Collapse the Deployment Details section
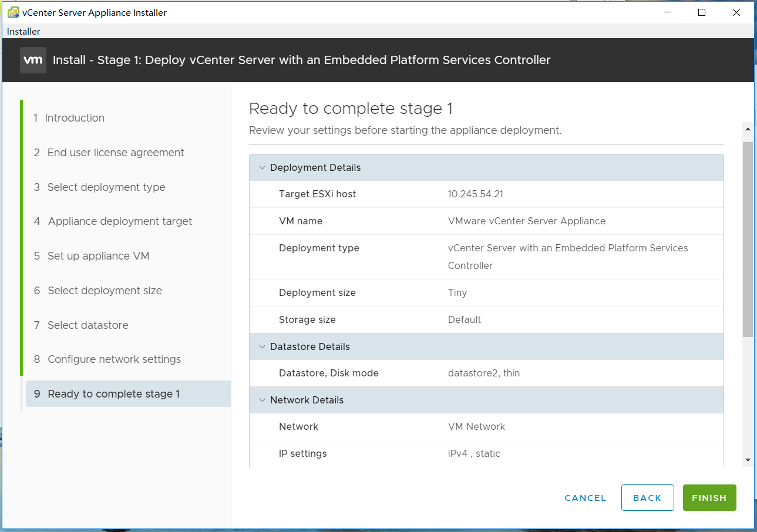Screen dimensions: 757x532 click(x=262, y=167)
